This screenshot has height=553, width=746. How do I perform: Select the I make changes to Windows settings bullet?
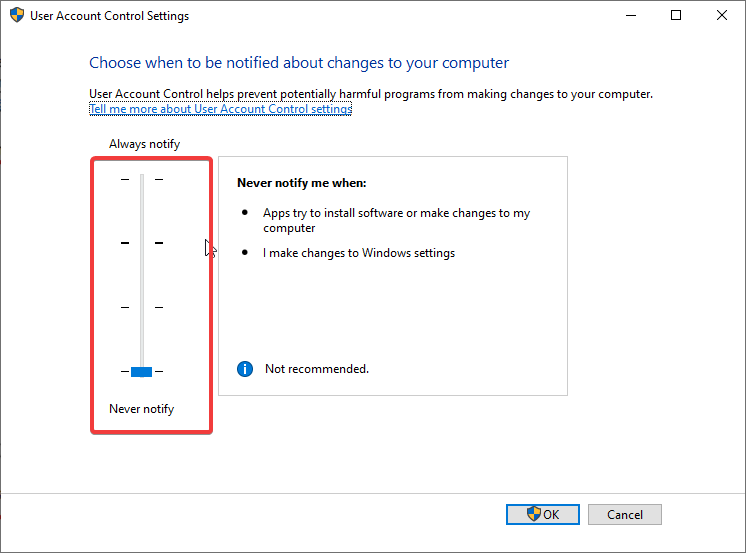click(x=359, y=253)
